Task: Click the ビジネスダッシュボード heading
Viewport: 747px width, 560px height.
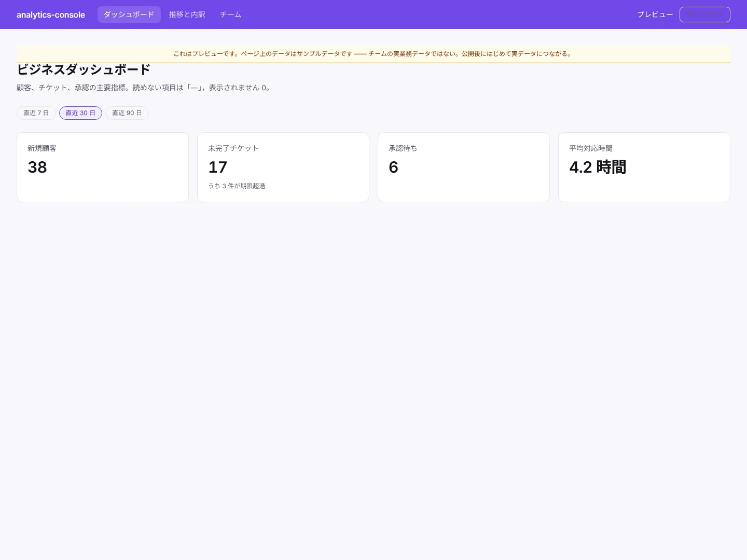Action: 84,69
